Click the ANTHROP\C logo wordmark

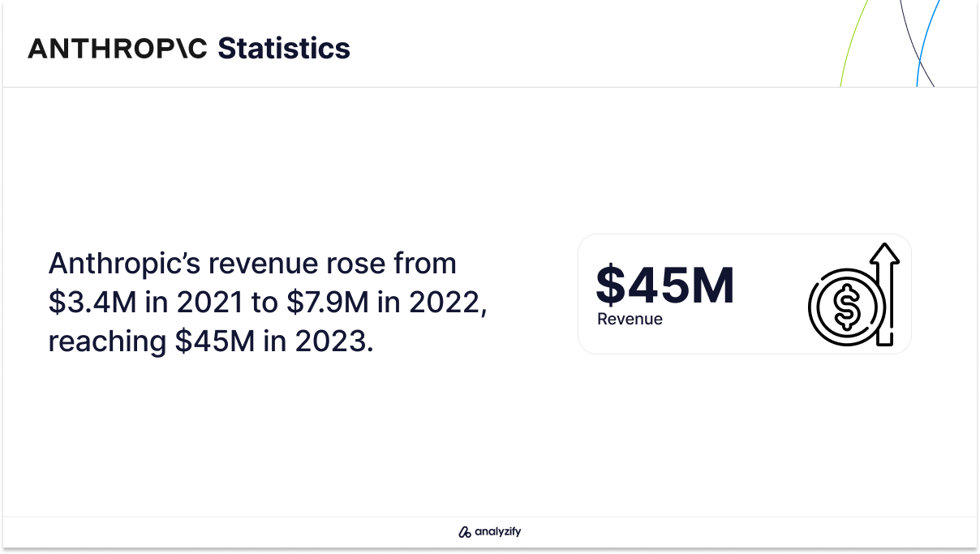pos(119,49)
